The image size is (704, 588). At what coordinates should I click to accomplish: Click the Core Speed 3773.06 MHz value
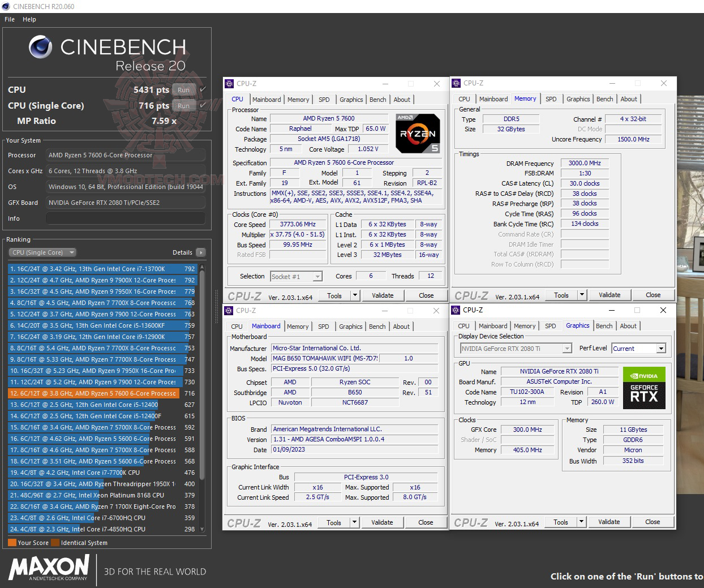coord(298,224)
